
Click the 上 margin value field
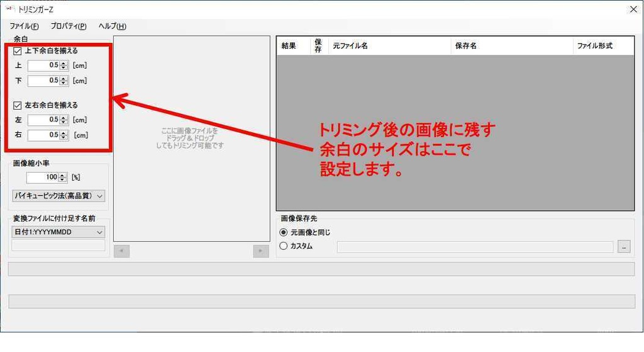(x=43, y=65)
